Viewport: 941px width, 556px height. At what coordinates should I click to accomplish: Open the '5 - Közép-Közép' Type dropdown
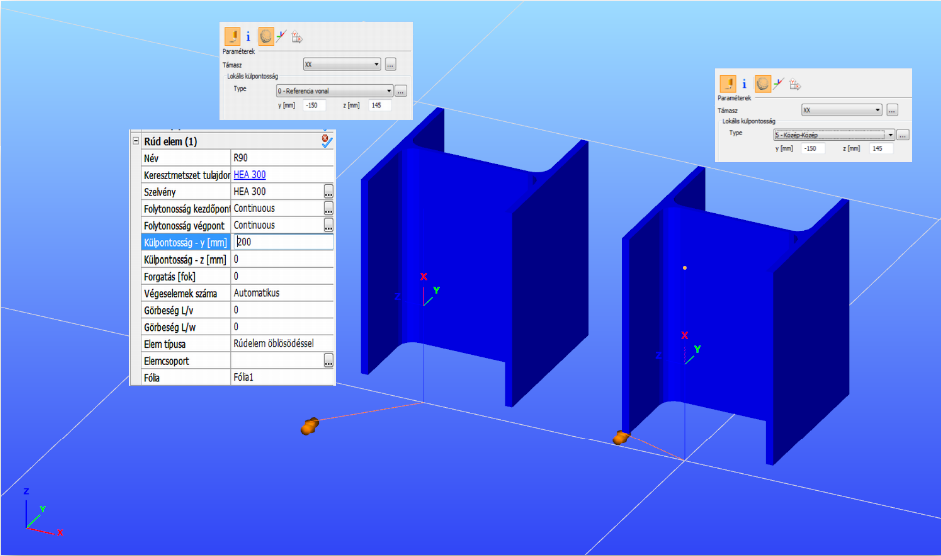(834, 135)
